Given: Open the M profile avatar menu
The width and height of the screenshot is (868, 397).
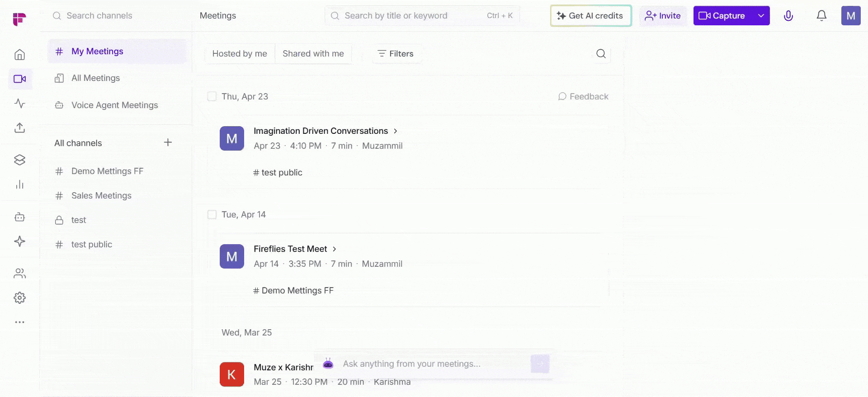Looking at the screenshot, I should [851, 16].
